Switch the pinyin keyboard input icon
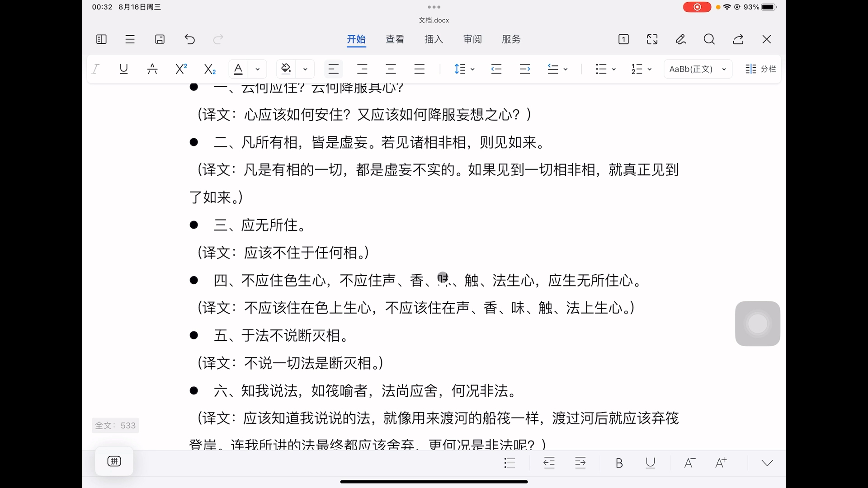Screen dimensions: 868x488 (114, 461)
